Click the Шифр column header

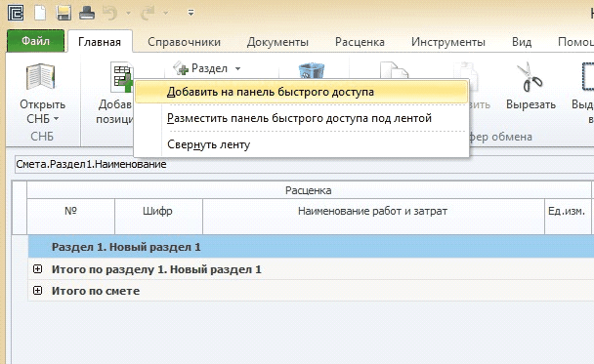click(x=158, y=217)
